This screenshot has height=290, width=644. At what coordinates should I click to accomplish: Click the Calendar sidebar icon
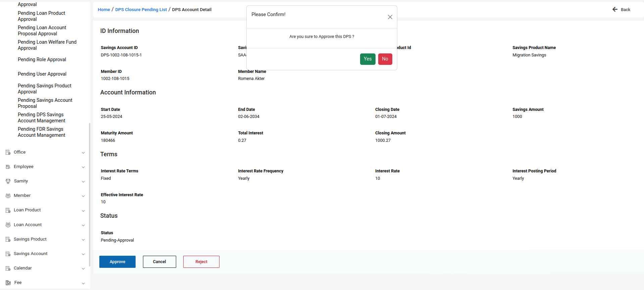point(8,268)
